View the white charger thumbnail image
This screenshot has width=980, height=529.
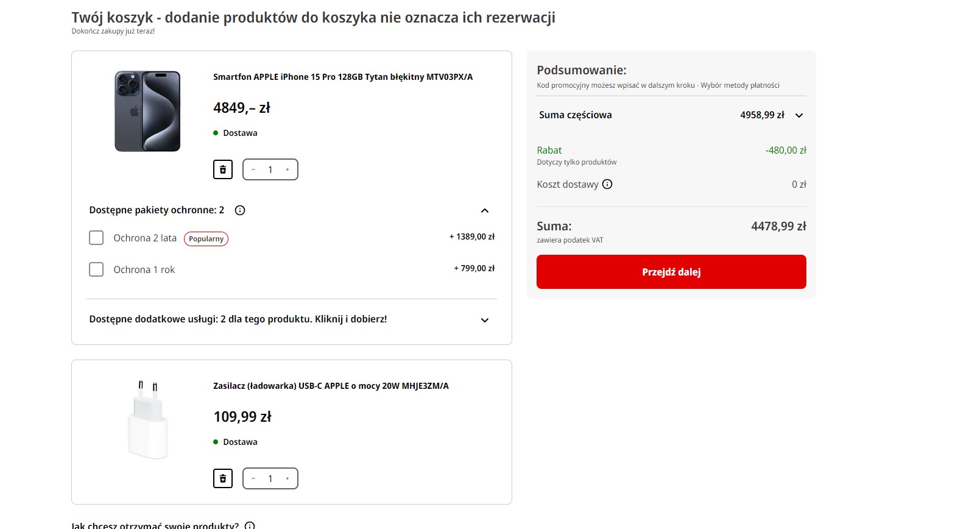[x=147, y=420]
